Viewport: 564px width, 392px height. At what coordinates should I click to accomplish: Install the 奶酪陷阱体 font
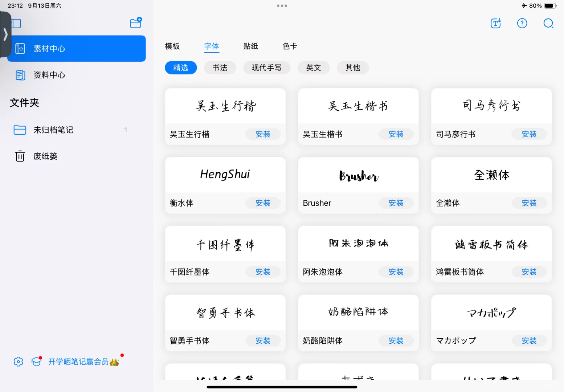(x=396, y=341)
